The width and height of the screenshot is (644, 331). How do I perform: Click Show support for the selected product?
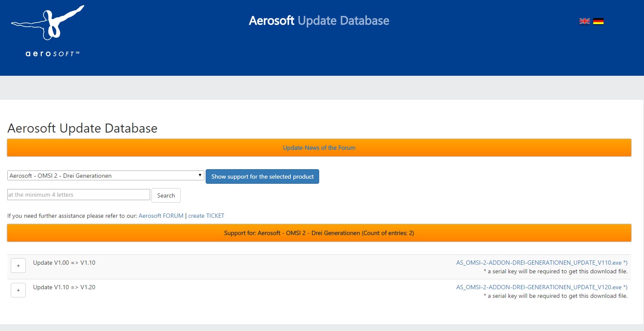tap(262, 176)
